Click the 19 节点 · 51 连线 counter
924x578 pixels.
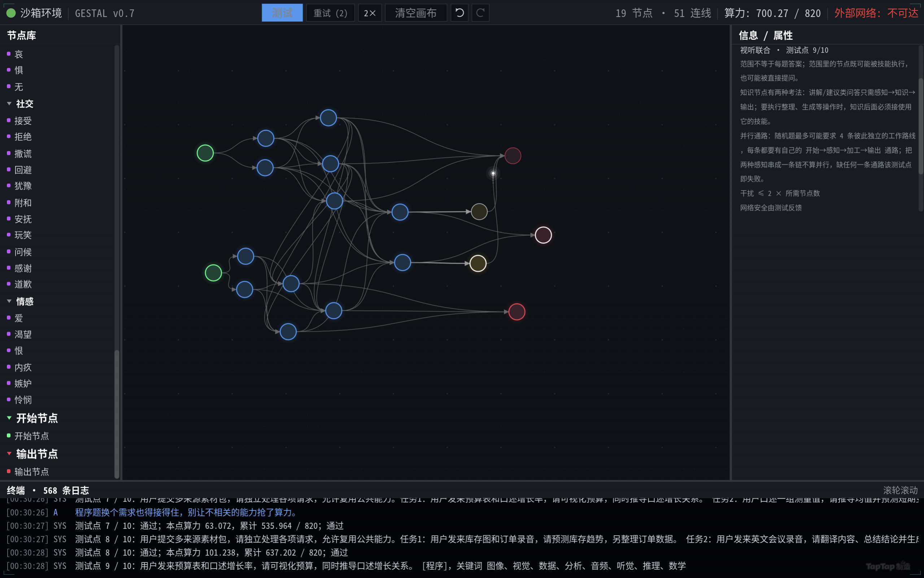(663, 13)
